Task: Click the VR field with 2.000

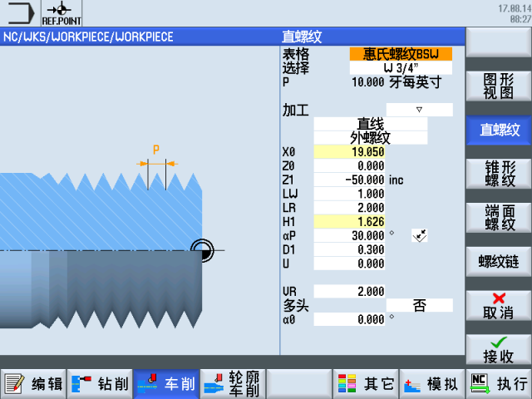Action: coord(349,291)
